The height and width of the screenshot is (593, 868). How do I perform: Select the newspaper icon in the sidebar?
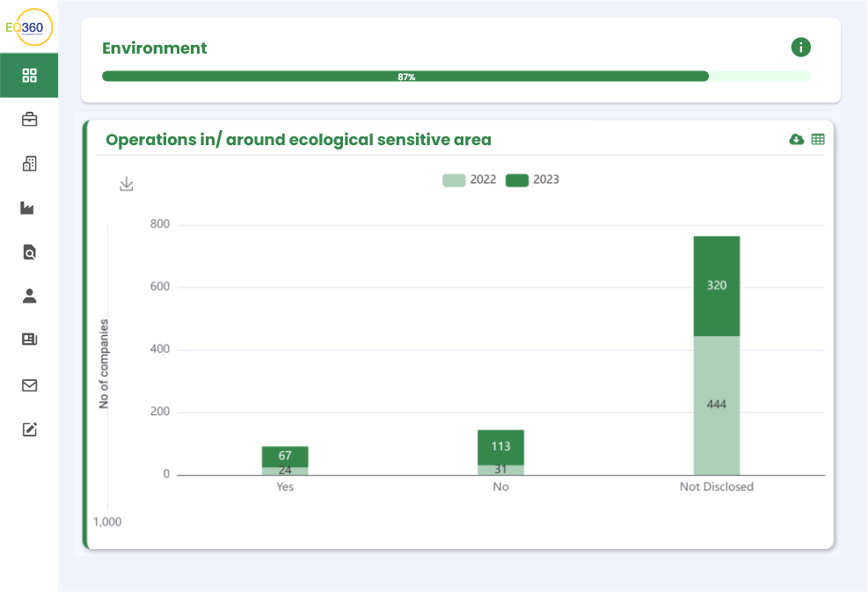click(29, 340)
